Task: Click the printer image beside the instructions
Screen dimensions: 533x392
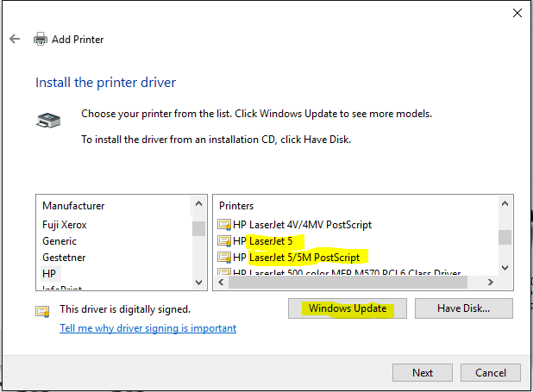Action: (x=48, y=121)
